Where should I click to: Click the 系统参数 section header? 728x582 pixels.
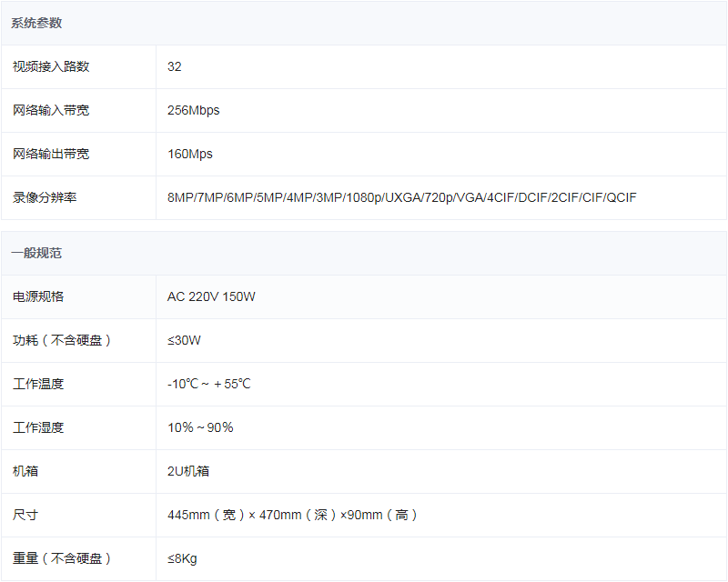tap(36, 24)
